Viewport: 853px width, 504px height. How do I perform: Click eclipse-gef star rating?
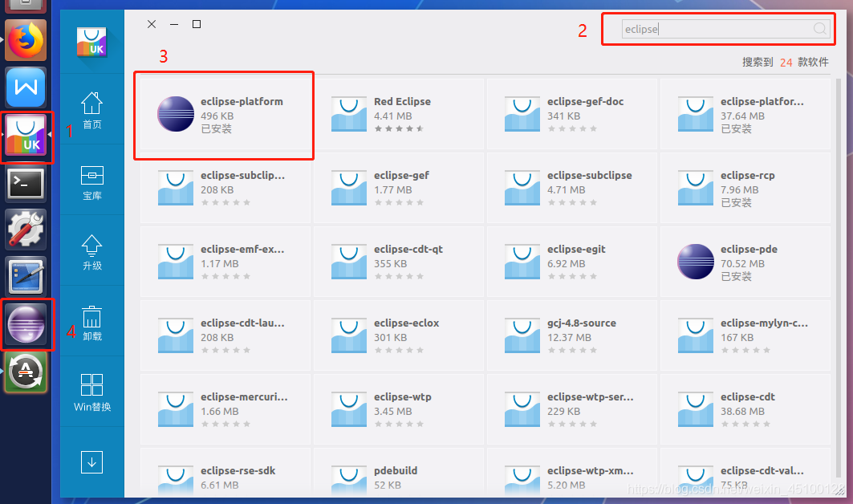click(399, 202)
